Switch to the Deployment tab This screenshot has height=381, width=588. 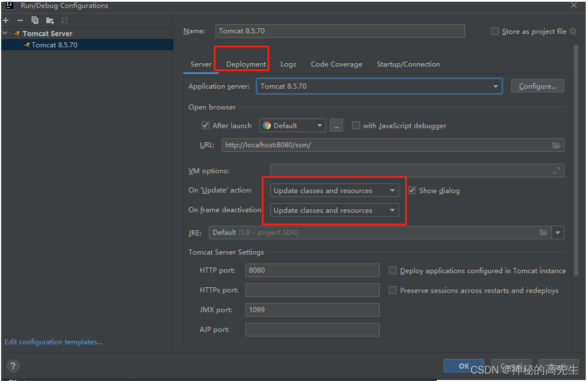click(246, 64)
